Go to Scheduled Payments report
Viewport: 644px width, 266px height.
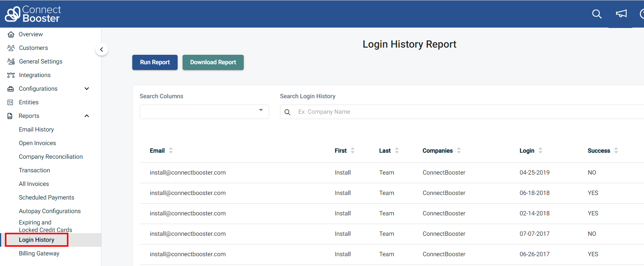(46, 198)
